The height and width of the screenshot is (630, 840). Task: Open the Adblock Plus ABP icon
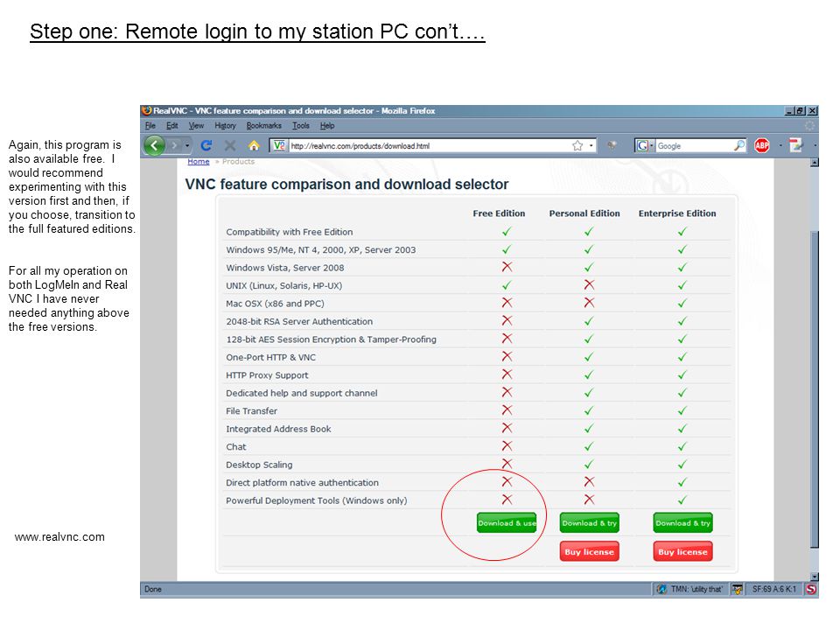point(762,145)
